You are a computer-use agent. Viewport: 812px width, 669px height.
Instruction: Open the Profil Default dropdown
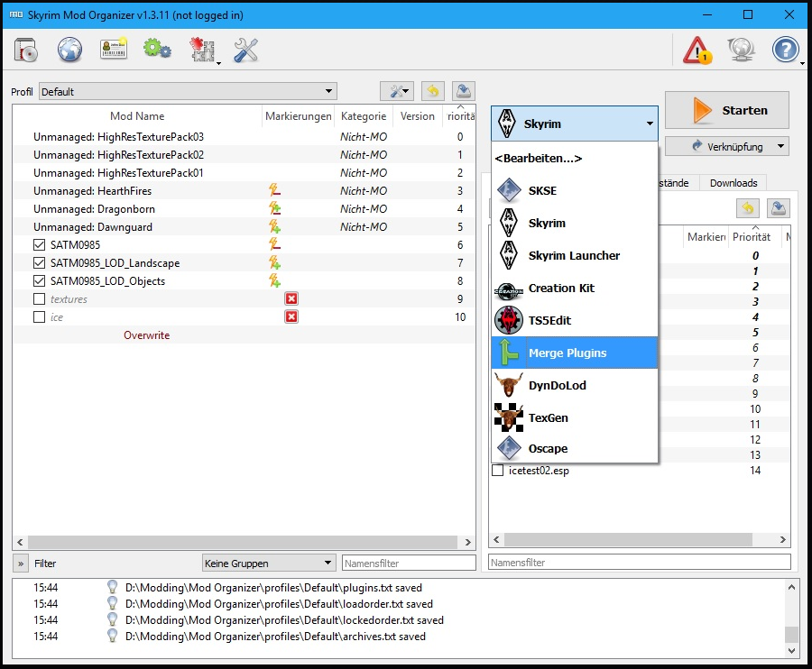pyautogui.click(x=188, y=92)
